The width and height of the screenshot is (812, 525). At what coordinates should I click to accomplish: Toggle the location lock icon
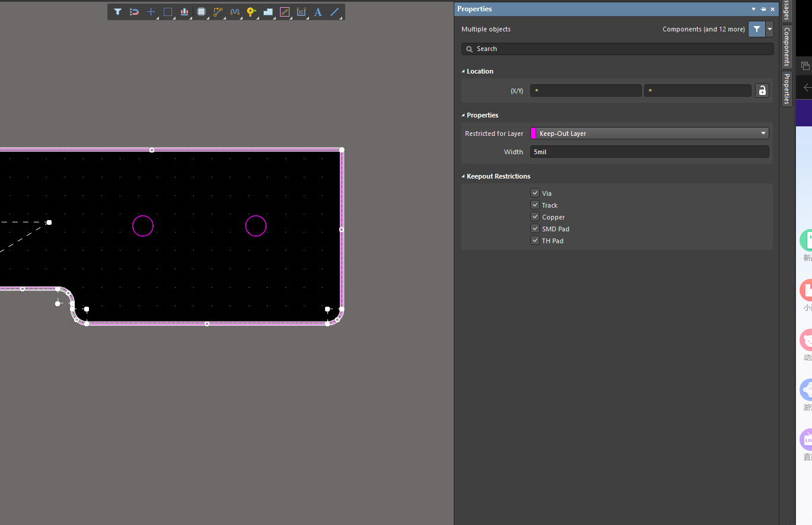click(x=762, y=91)
